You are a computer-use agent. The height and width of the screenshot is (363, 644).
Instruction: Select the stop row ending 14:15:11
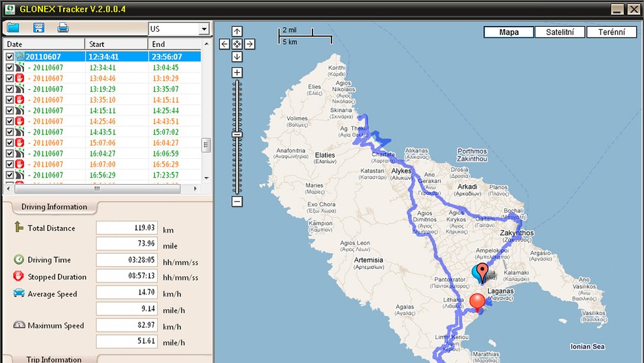102,100
